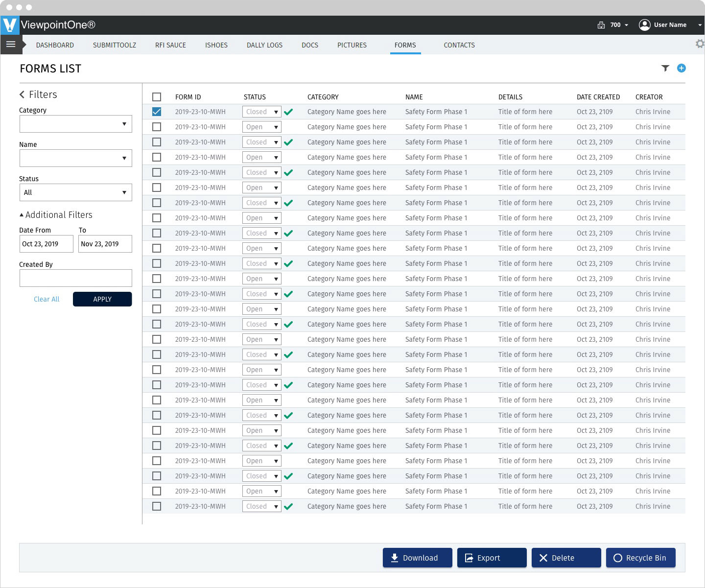
Task: Open settings with the gear icon
Action: (700, 44)
